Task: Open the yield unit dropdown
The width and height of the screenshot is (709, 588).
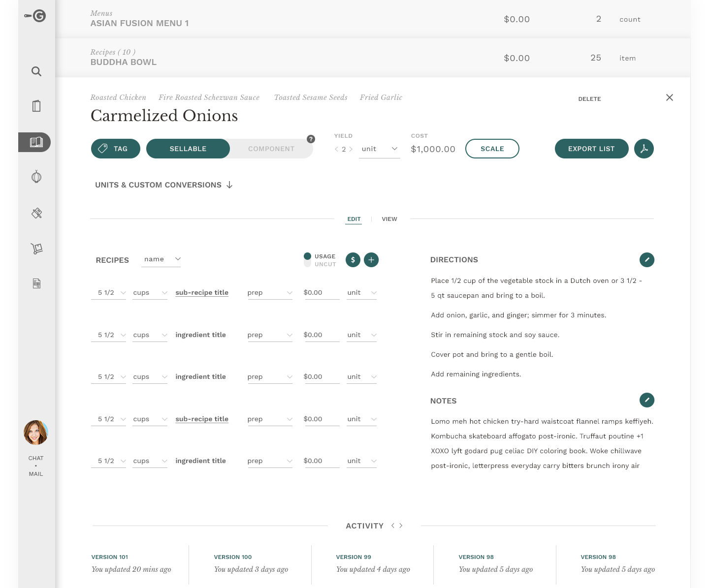Action: pos(380,149)
